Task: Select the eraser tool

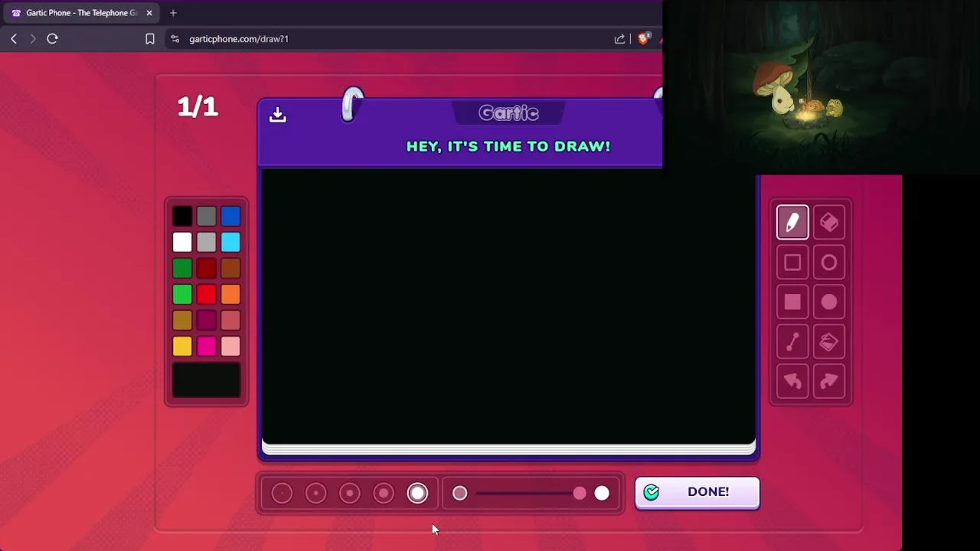Action: pyautogui.click(x=829, y=223)
